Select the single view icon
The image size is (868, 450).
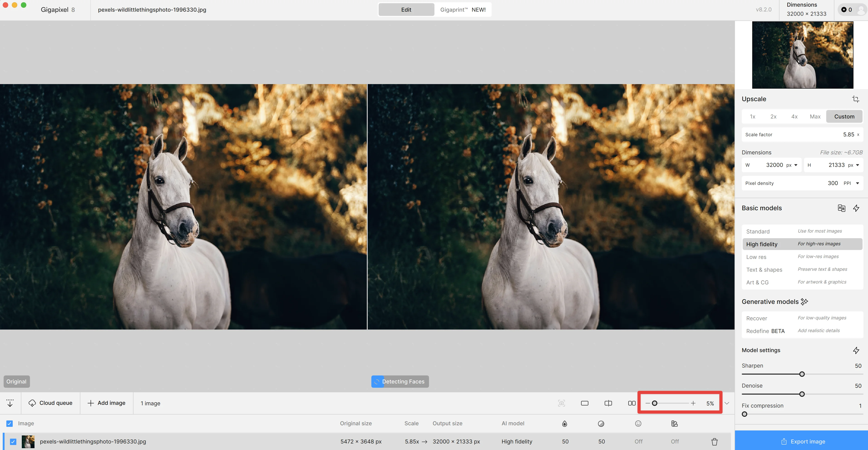pyautogui.click(x=585, y=403)
